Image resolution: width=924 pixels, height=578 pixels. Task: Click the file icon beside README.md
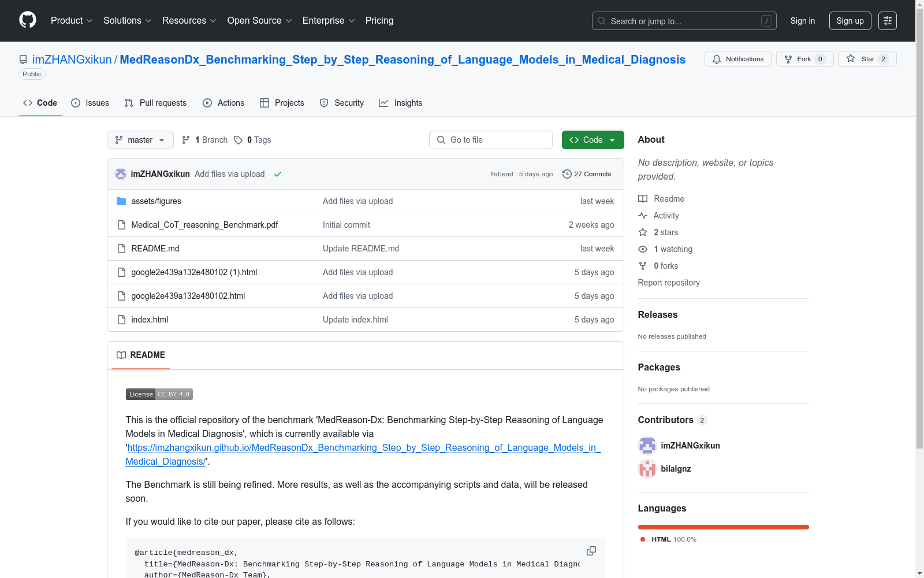121,249
